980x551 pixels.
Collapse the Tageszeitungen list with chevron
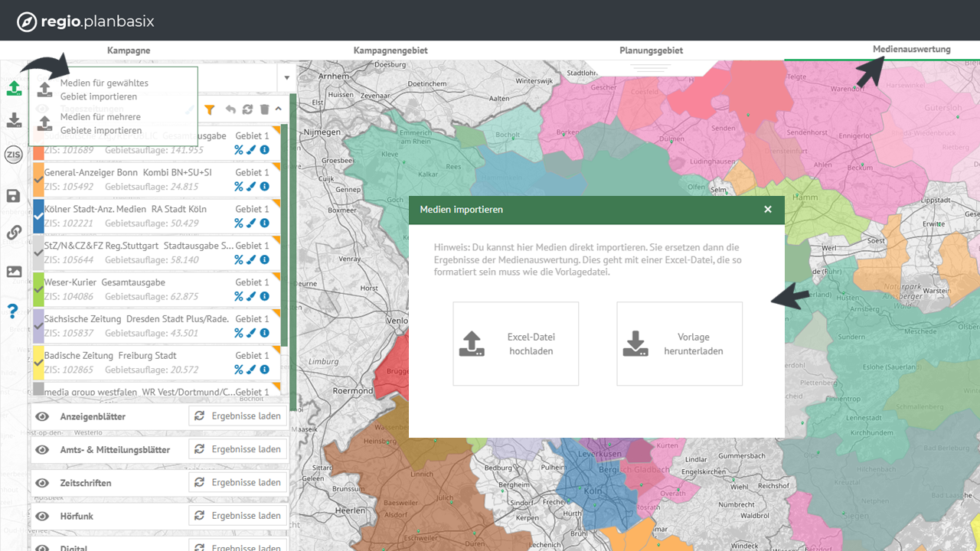279,109
